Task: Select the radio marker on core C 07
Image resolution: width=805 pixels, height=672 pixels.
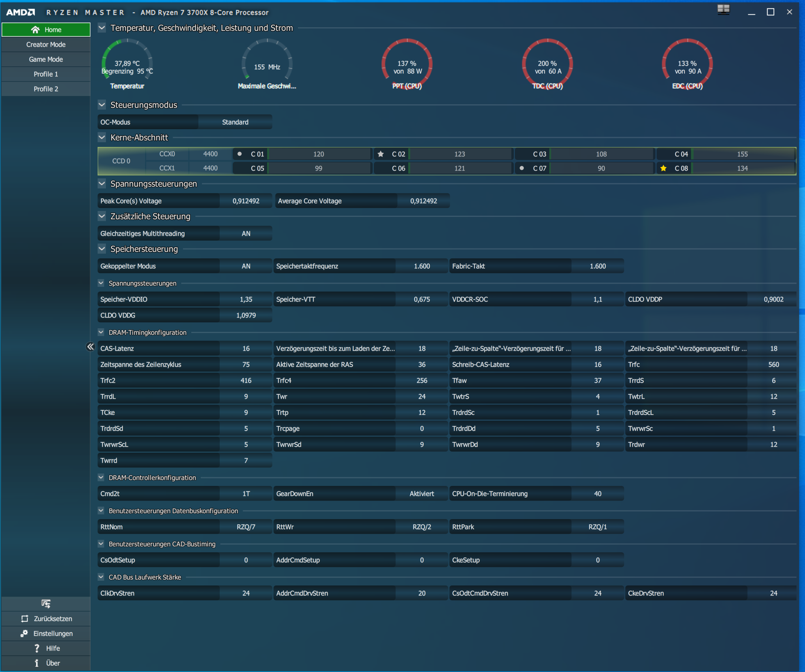Action: [x=522, y=168]
